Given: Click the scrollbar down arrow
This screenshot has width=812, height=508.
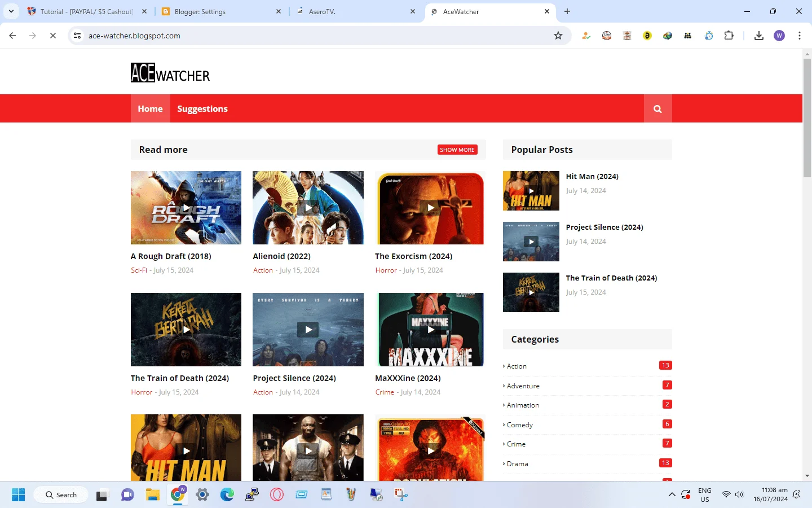Looking at the screenshot, I should click(807, 476).
